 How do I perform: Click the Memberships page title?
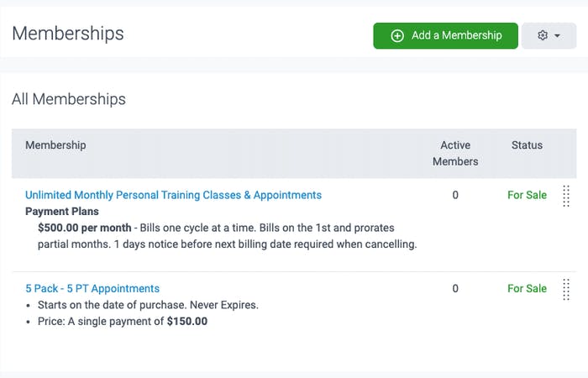[x=68, y=34]
